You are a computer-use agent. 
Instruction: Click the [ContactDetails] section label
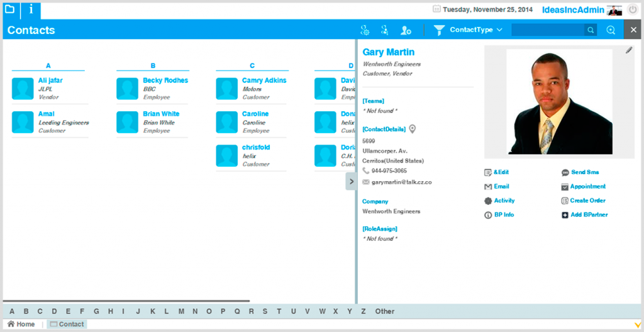tap(384, 129)
